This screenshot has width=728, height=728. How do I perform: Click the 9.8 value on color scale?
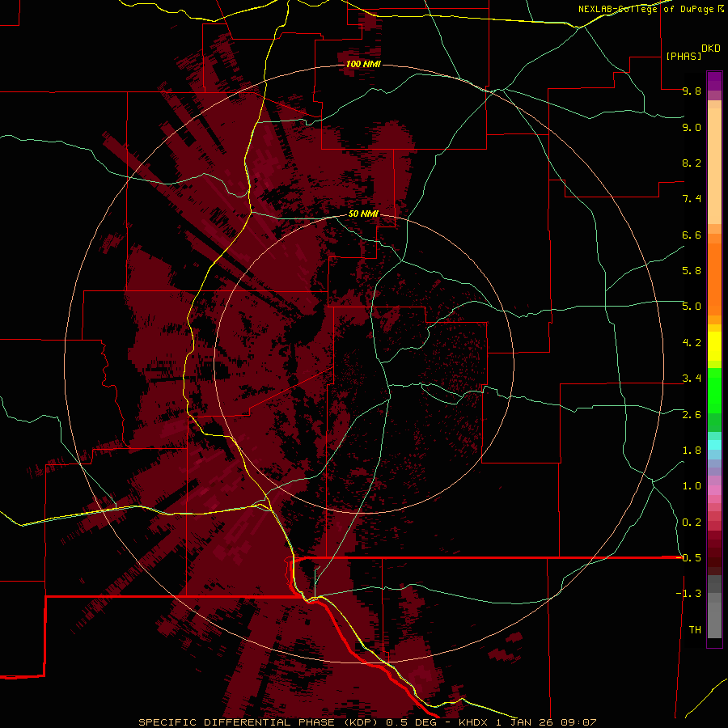point(692,91)
